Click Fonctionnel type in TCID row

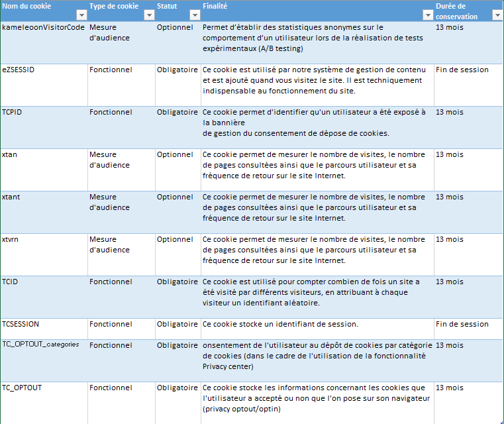point(121,297)
